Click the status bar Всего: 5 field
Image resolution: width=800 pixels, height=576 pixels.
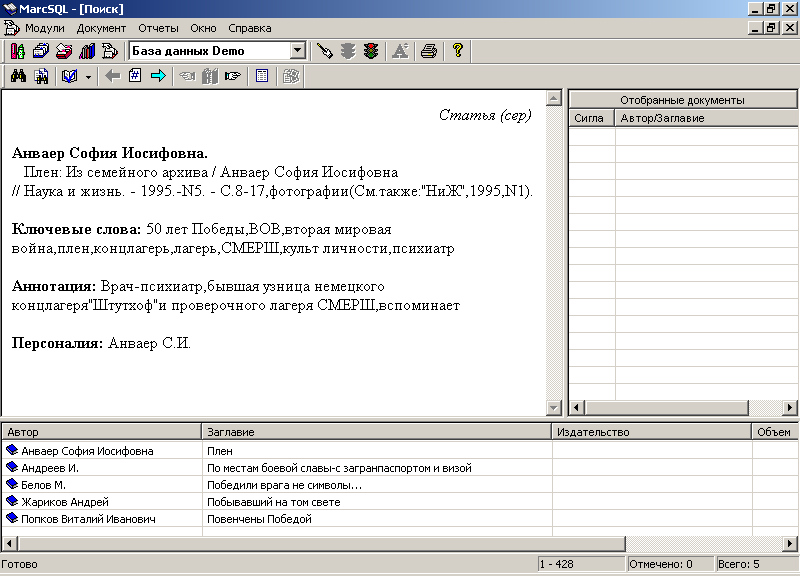coord(758,564)
